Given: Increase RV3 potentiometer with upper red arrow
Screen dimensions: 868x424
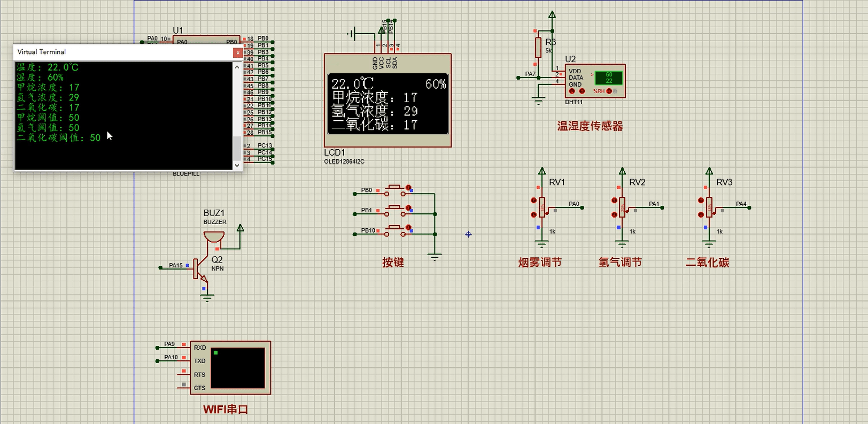Looking at the screenshot, I should pos(701,201).
